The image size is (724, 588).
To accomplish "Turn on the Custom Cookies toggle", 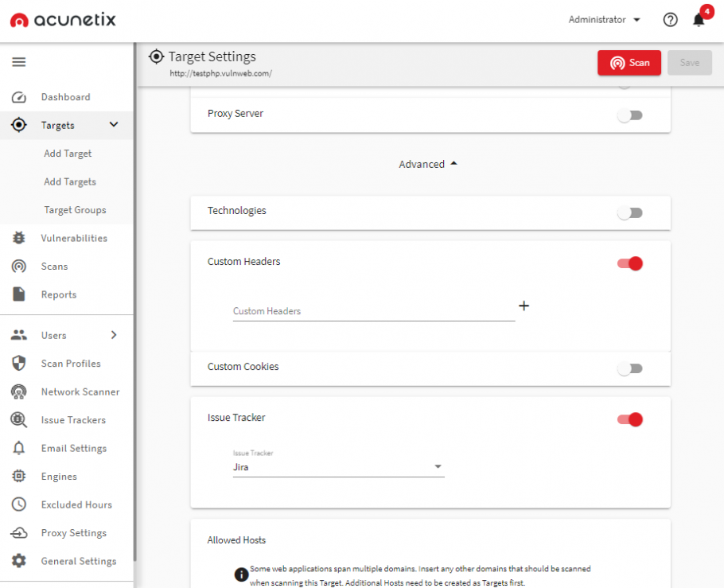I will (630, 368).
